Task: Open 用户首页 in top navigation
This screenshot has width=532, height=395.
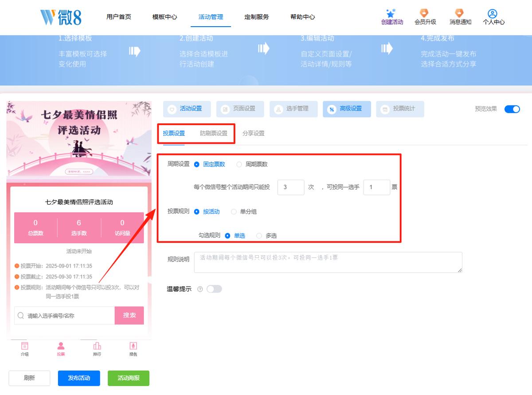Action: (x=119, y=17)
